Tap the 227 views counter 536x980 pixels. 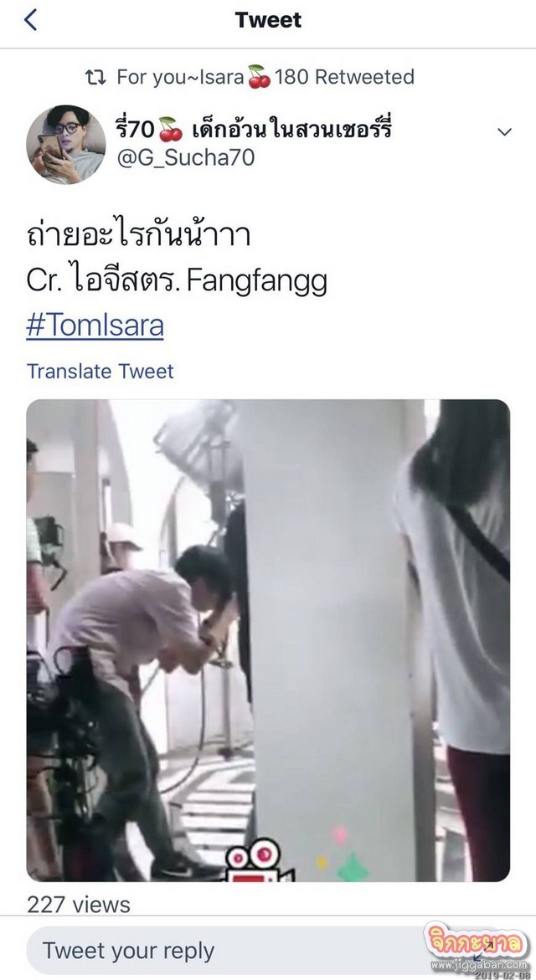tap(79, 905)
